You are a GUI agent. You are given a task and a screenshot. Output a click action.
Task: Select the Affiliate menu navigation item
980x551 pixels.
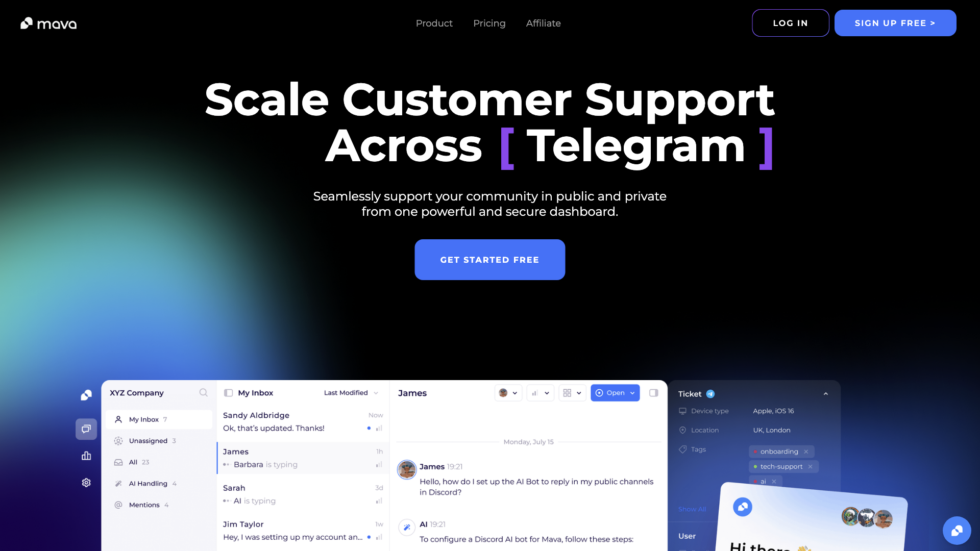pos(543,23)
